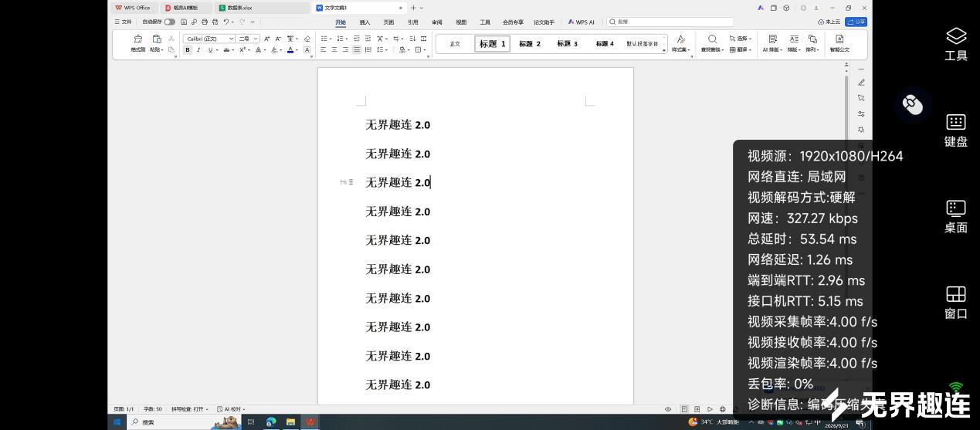The height and width of the screenshot is (430, 980).
Task: Apply the 标题 4 heading style
Action: (605, 44)
